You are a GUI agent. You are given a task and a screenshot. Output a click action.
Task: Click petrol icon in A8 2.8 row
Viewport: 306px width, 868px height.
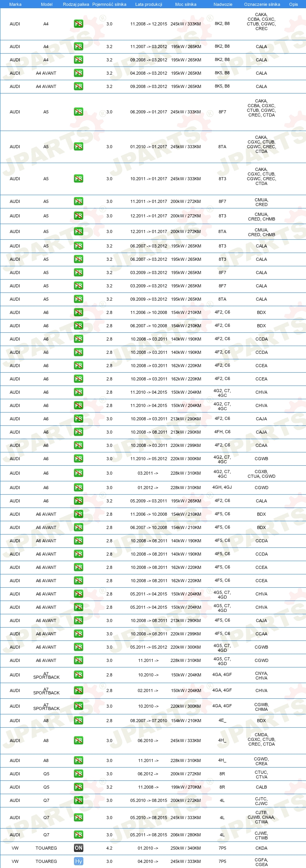pos(79,721)
